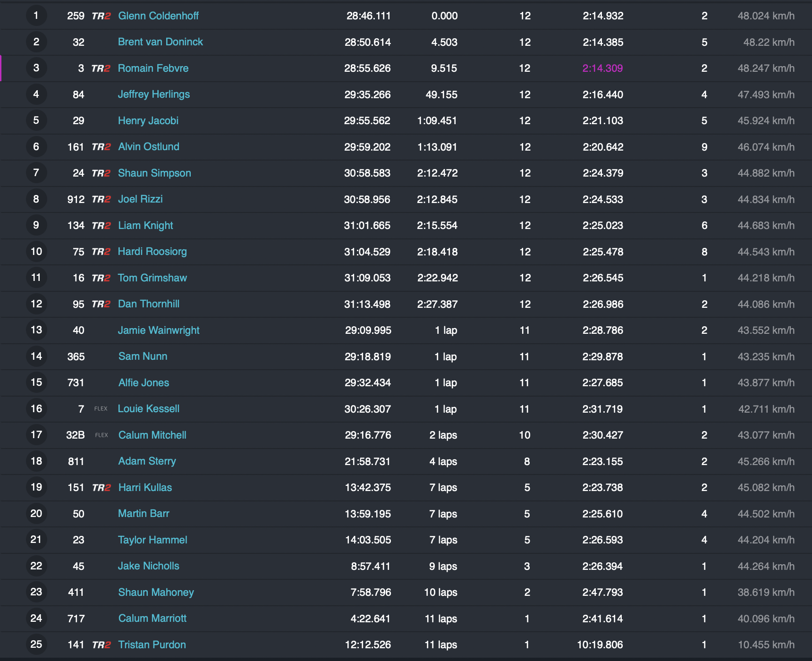Open rider Harri Kullas' link

pos(145,488)
